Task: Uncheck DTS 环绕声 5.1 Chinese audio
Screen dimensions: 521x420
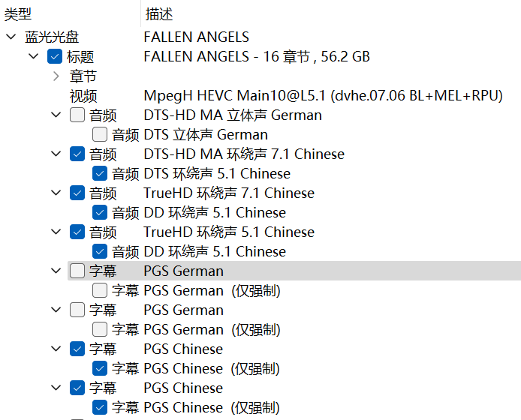Action: coord(100,173)
